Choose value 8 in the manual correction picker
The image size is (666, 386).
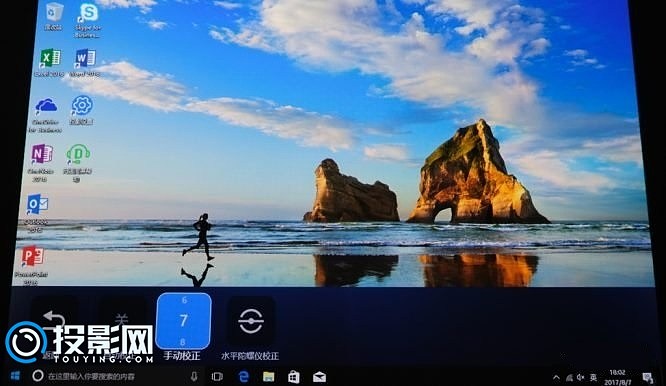point(183,342)
